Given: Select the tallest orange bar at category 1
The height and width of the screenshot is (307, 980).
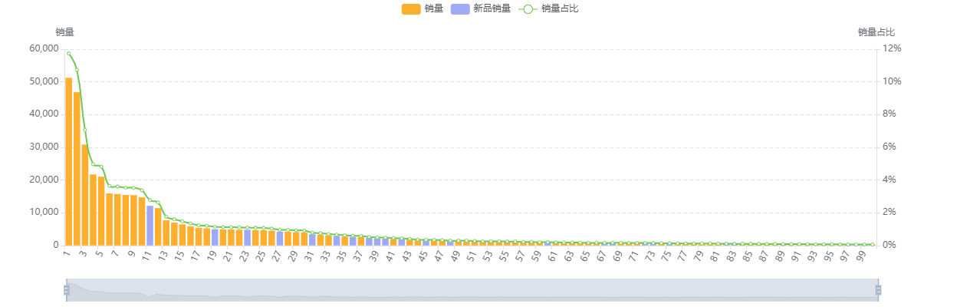Looking at the screenshot, I should (x=69, y=161).
